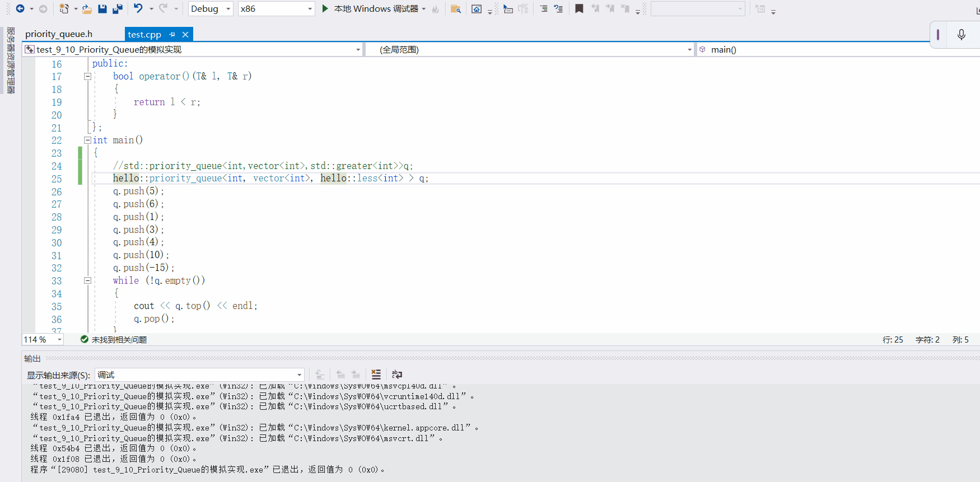Click the Decrease Indent toolbar icon

(544, 9)
